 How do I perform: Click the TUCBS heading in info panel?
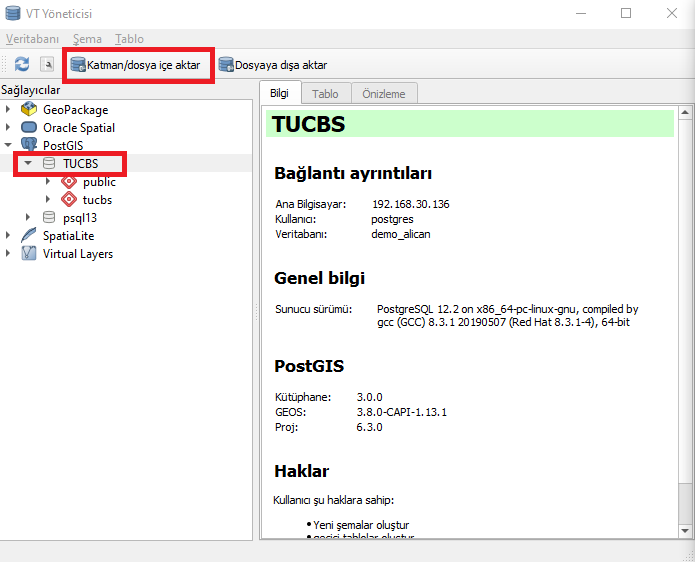point(308,124)
